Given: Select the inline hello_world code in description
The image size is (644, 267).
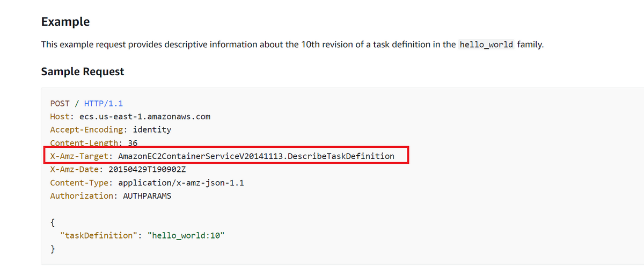Looking at the screenshot, I should point(487,45).
